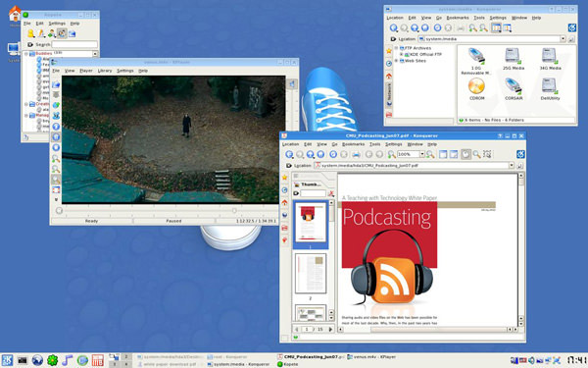Open the Home desktop icon
The width and height of the screenshot is (588, 368).
(x=15, y=15)
